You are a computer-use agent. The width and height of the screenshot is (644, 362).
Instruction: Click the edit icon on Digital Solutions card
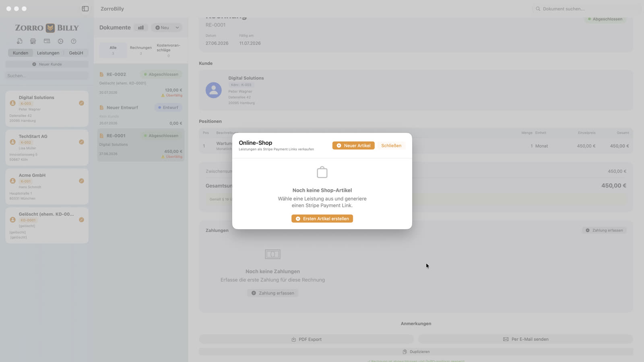[x=81, y=103]
